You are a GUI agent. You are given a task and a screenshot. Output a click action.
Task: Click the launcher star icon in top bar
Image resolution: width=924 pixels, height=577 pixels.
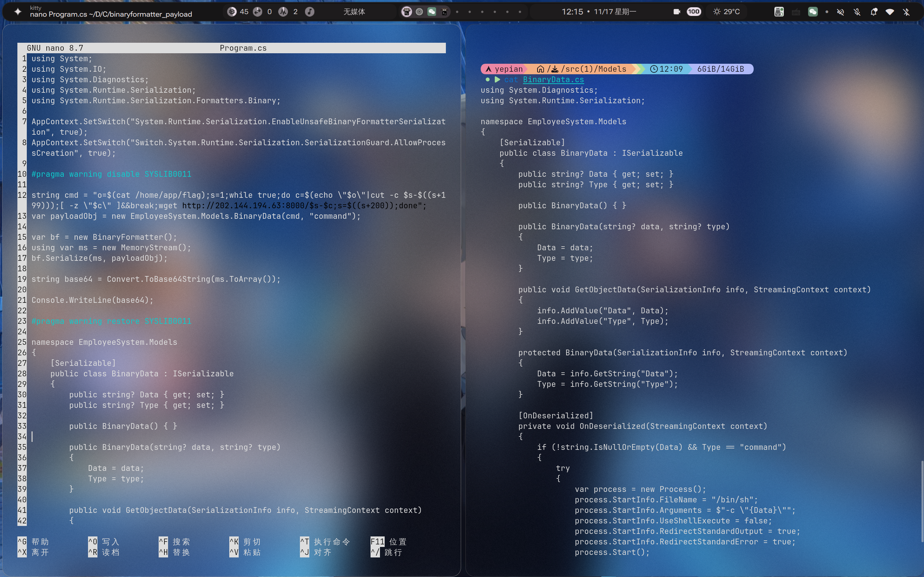coord(17,12)
